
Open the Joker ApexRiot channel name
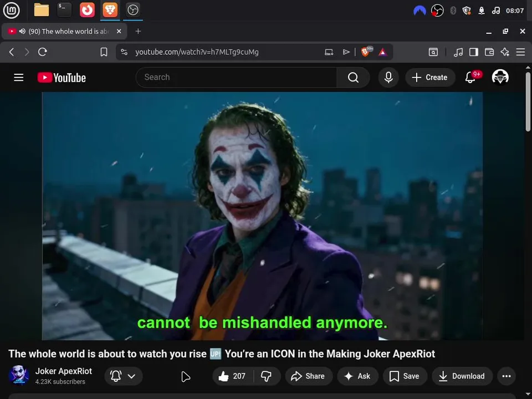(63, 371)
